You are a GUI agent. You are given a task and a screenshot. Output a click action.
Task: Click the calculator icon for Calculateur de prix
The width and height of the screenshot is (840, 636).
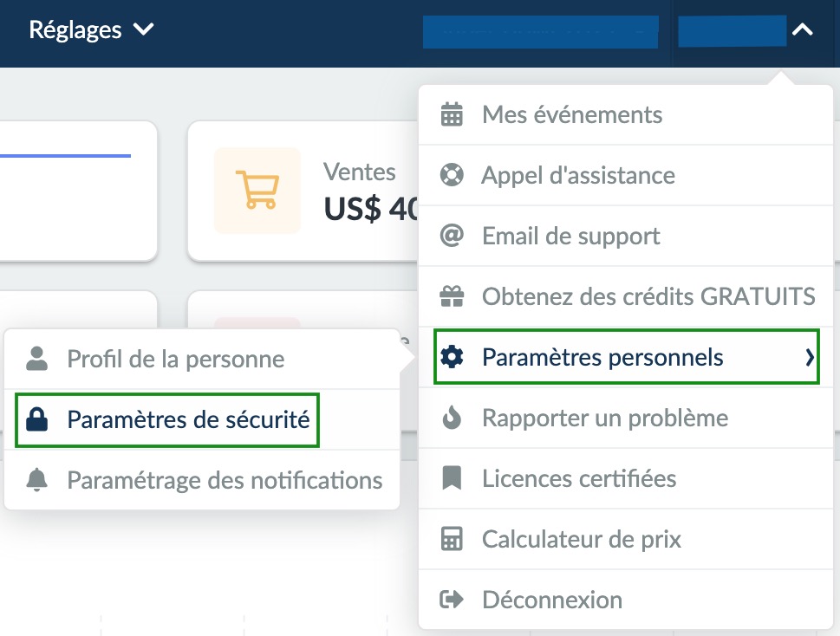452,539
